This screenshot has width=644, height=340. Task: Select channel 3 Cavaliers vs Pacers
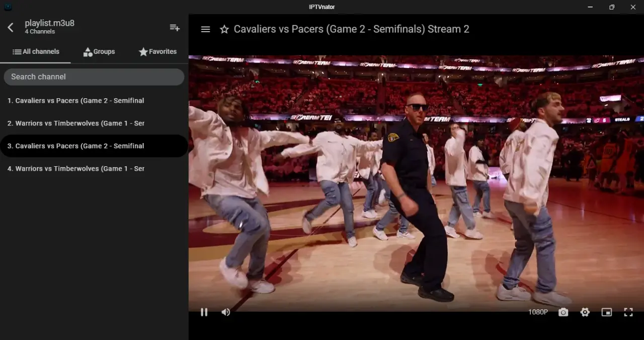pos(94,146)
